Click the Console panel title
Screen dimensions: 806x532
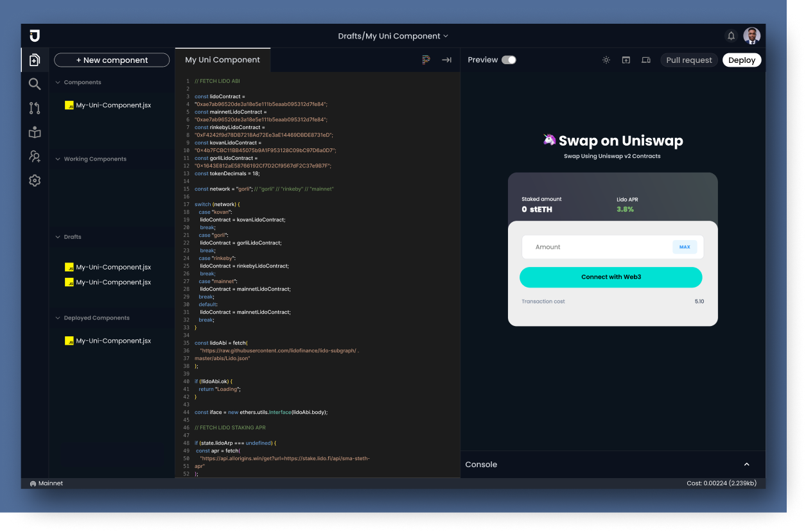click(x=481, y=465)
